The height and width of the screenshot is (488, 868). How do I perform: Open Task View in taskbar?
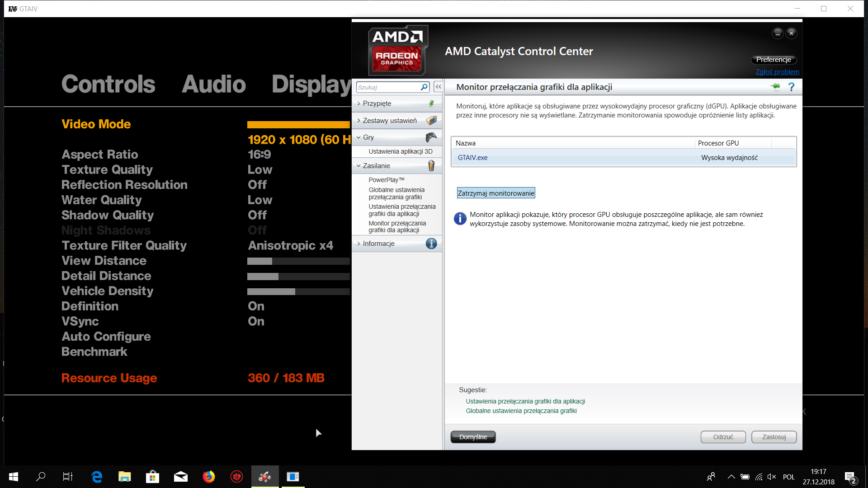click(x=68, y=477)
